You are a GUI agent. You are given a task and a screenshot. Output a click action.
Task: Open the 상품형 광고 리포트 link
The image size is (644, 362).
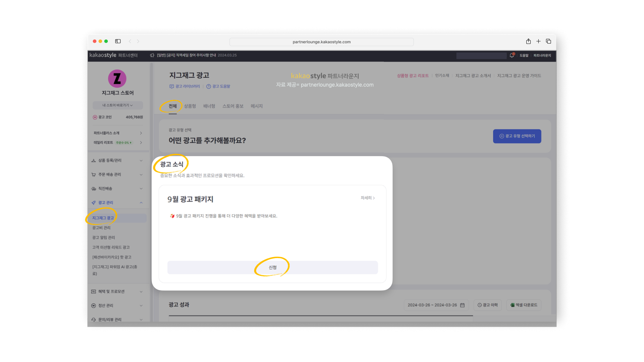(413, 76)
